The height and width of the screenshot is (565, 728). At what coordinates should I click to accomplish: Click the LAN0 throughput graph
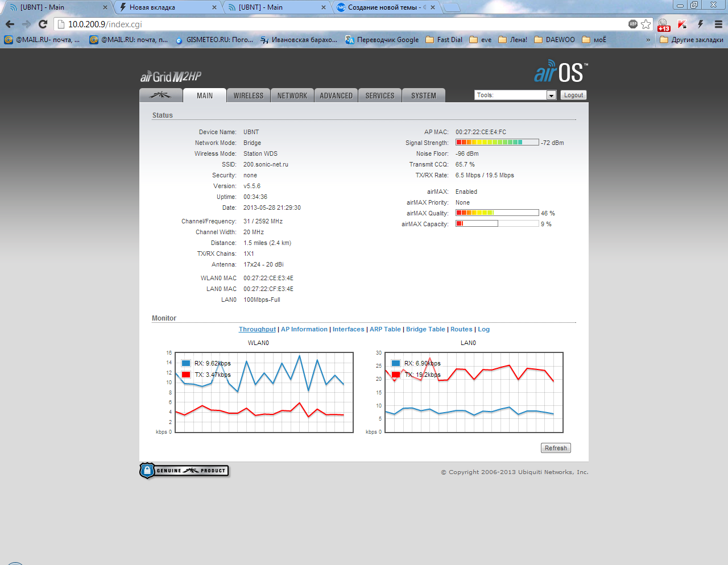click(x=474, y=392)
